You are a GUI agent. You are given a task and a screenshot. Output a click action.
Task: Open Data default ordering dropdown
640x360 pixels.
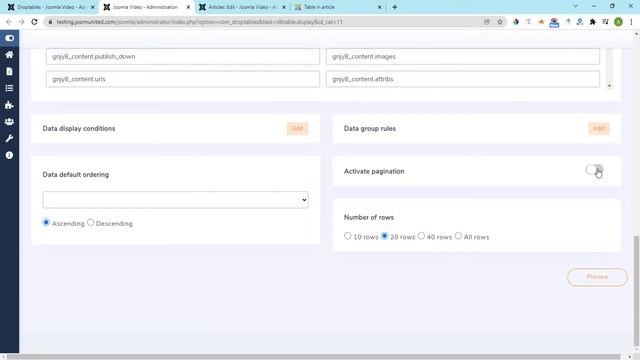pos(176,200)
